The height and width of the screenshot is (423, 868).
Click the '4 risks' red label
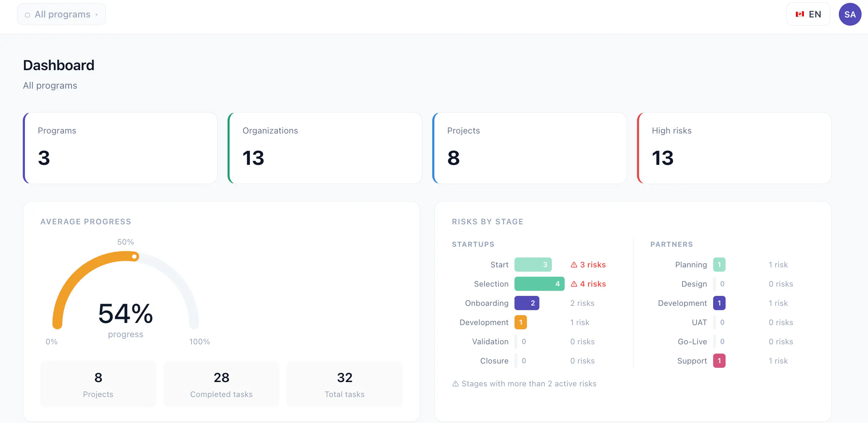coord(593,284)
